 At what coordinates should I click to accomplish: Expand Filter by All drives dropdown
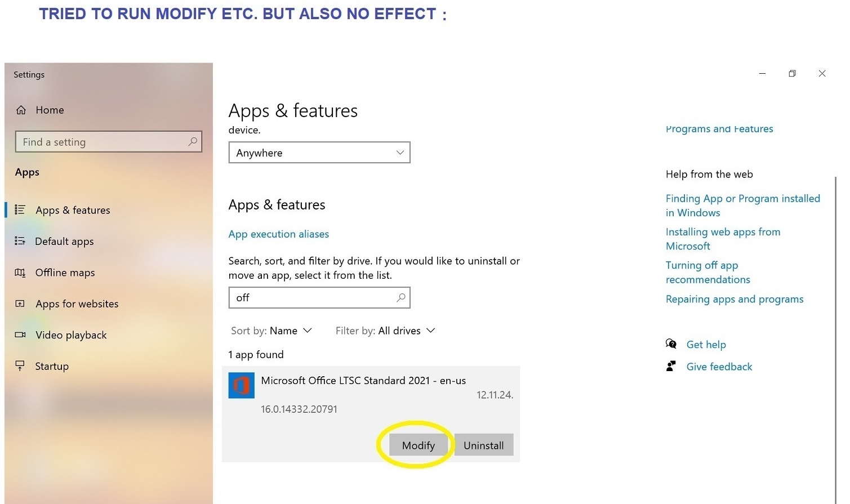click(385, 331)
